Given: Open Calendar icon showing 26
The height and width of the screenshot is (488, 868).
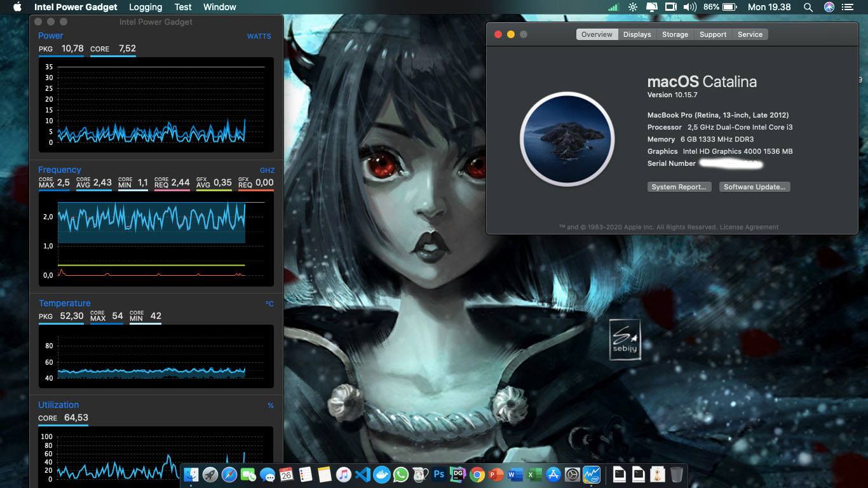Looking at the screenshot, I should tap(287, 475).
